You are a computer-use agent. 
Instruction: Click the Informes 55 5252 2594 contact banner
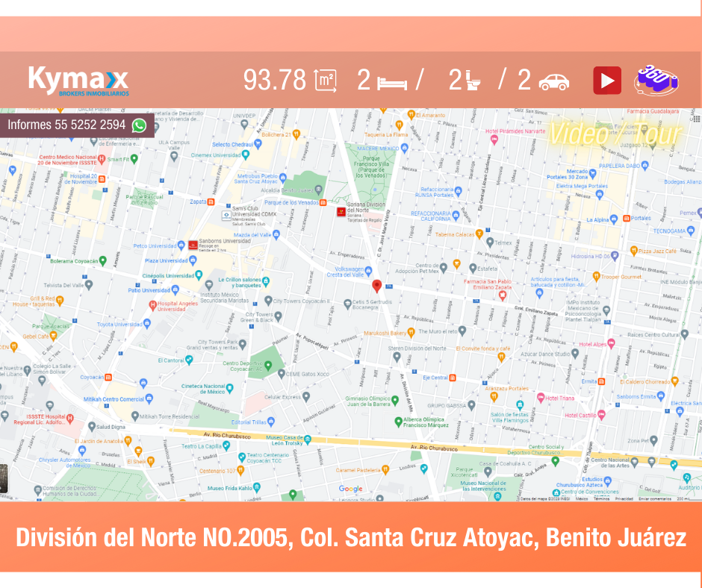tap(77, 125)
